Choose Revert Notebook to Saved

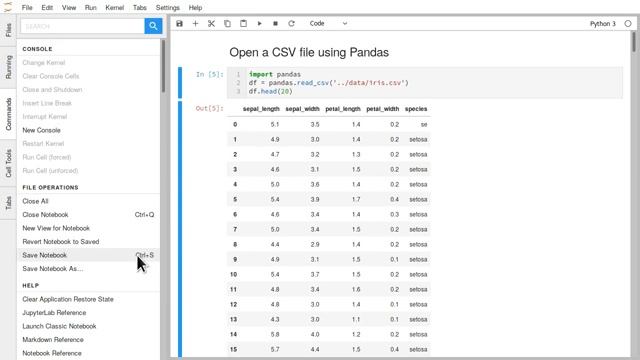pos(88,242)
